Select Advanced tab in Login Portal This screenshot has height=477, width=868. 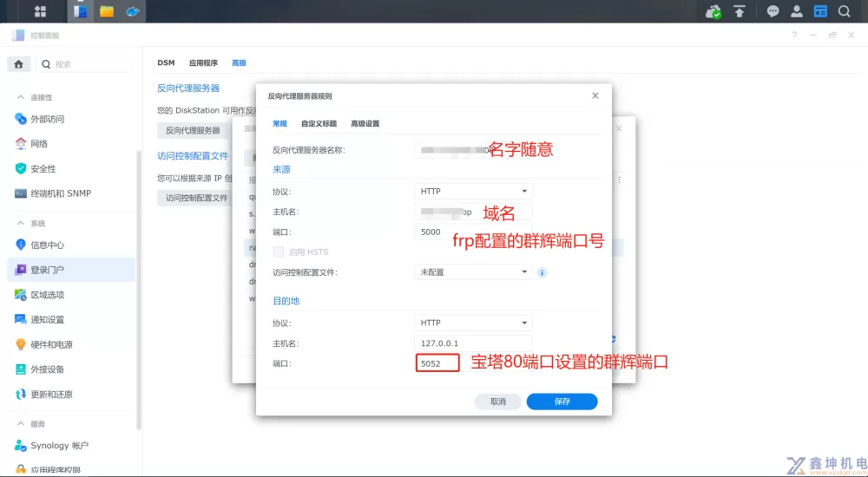[x=240, y=63]
